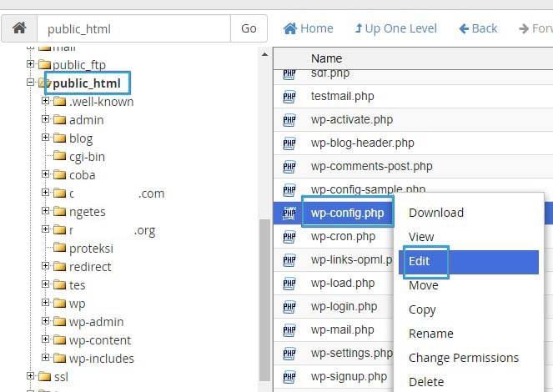
Task: Choose Copy from the context menu
Action: (422, 309)
